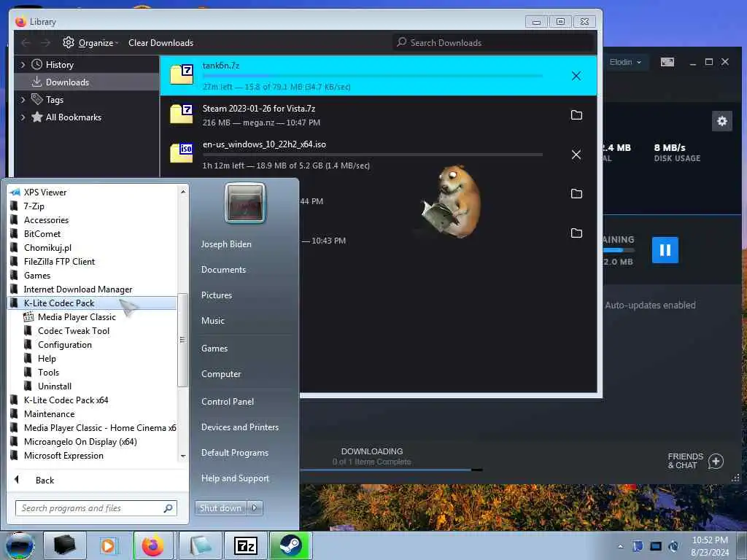Open Joseph Biden user folder link
This screenshot has width=747, height=560.
[226, 244]
